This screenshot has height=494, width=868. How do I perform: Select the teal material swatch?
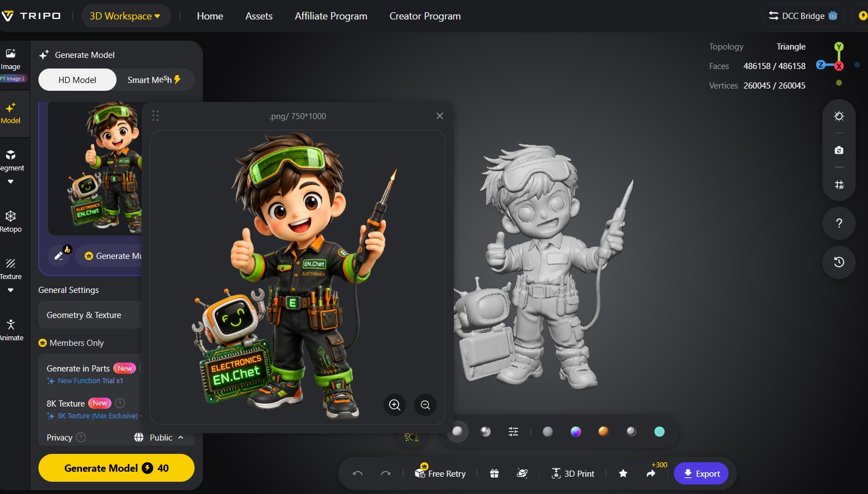[660, 432]
